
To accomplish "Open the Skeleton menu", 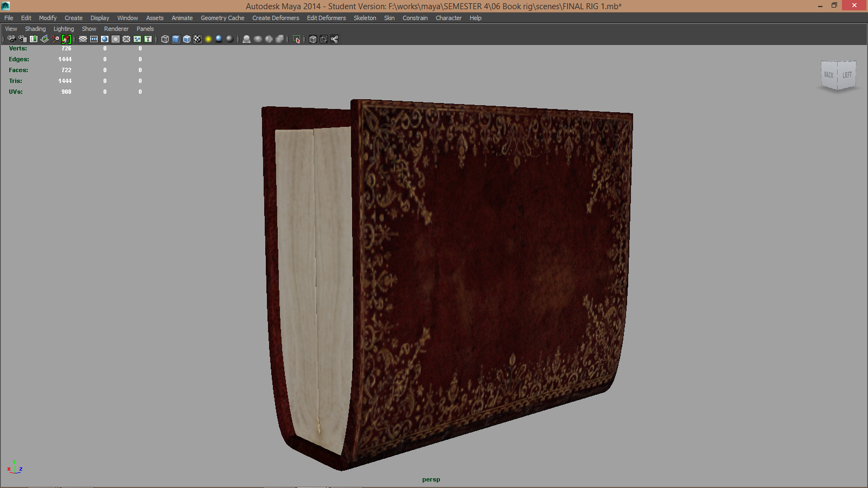I will point(365,17).
